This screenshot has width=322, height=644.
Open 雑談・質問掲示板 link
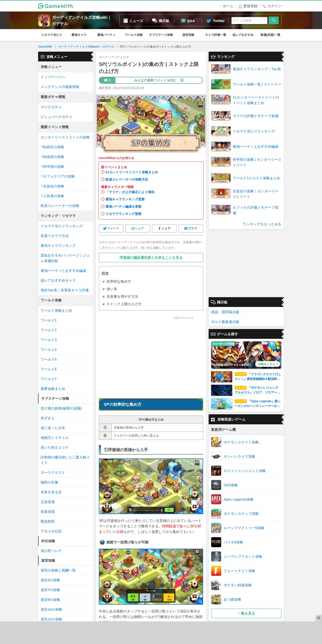(x=225, y=312)
